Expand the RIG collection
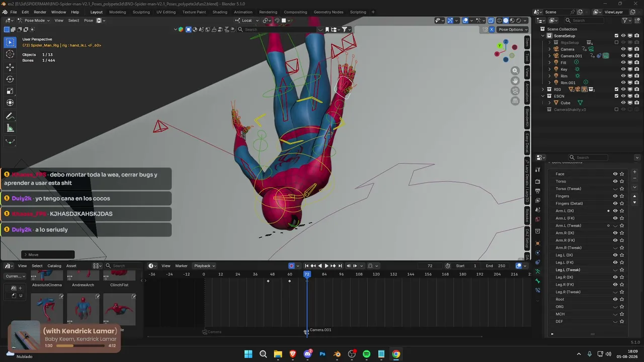This screenshot has height=362, width=644. point(543,89)
